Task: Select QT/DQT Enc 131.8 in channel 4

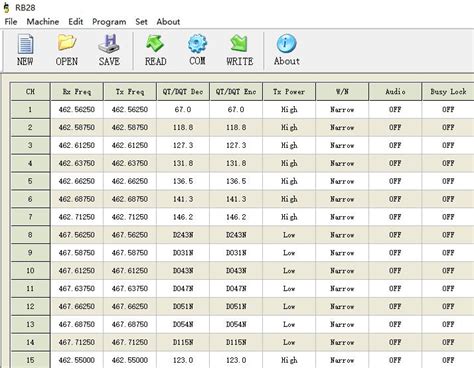Action: pyautogui.click(x=236, y=163)
